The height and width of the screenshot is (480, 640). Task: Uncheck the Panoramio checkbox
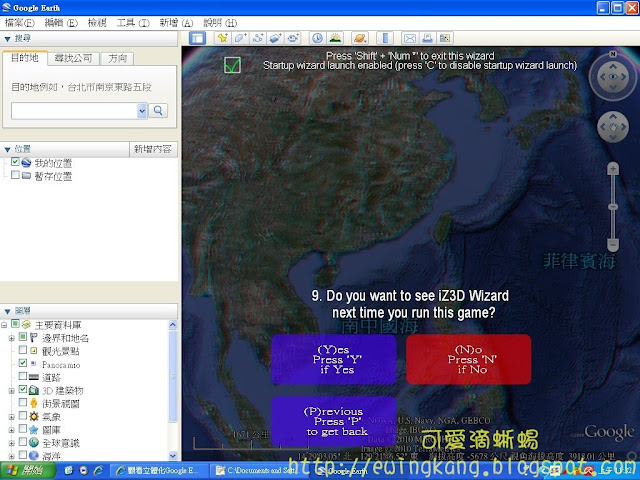point(23,363)
